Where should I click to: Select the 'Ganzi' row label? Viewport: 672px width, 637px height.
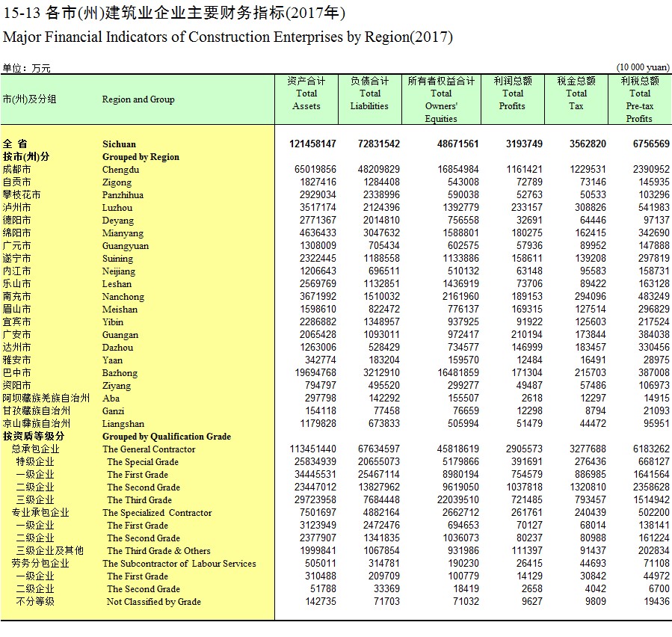(x=113, y=411)
